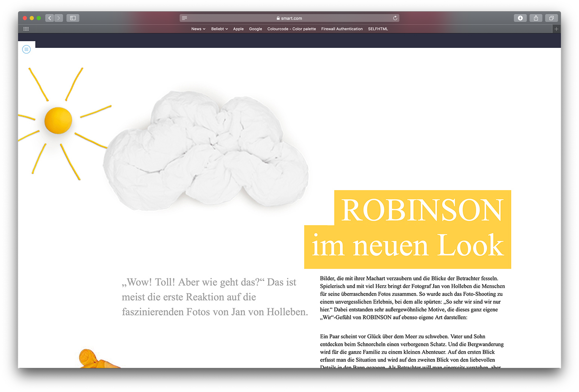579x392 pixels.
Task: Open Colourcode - Color palette bookmark
Action: [291, 29]
